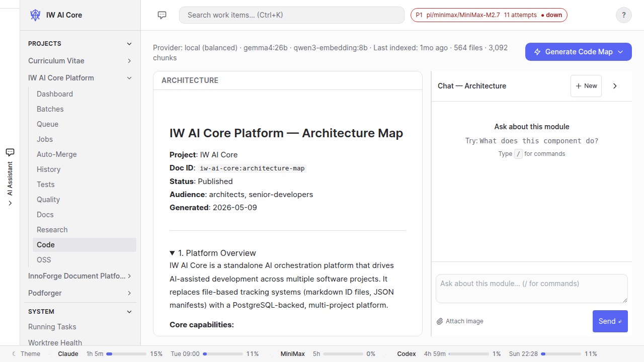Click the Theme label in the status bar
Viewport: 644px width, 362px height.
tap(30, 354)
